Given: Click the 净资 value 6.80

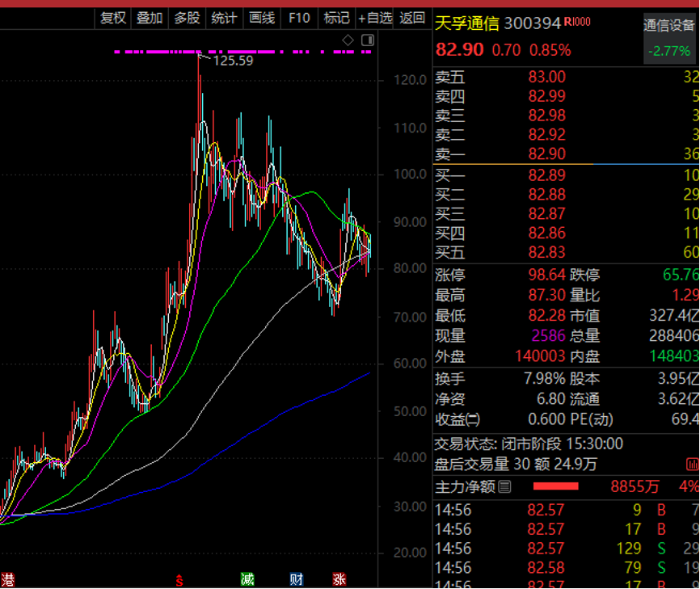Looking at the screenshot, I should click(551, 399).
